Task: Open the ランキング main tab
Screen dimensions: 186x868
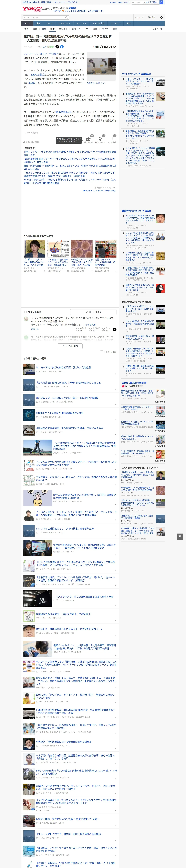Action: tap(115, 24)
